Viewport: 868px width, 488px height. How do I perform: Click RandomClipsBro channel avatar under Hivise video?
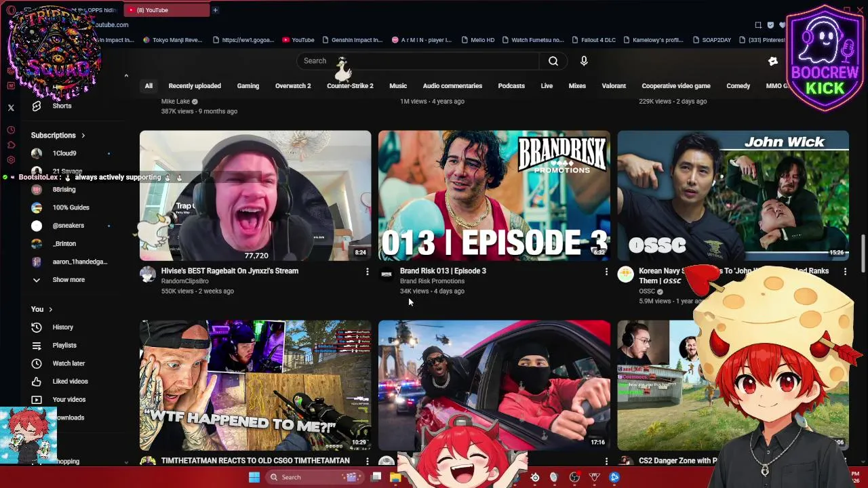pyautogui.click(x=148, y=274)
